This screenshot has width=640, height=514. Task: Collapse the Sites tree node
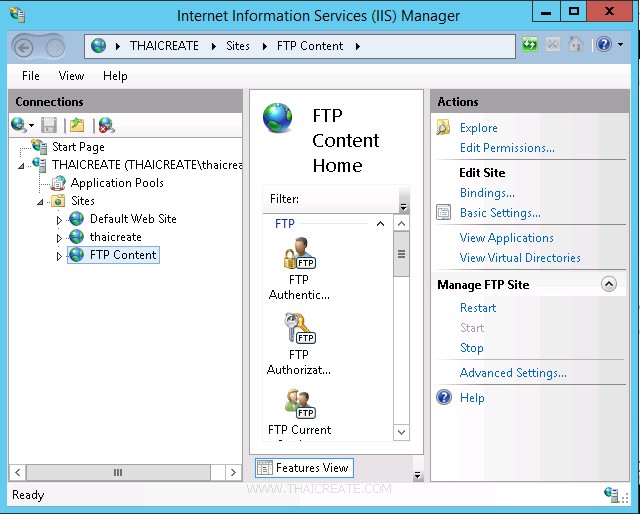pos(40,202)
